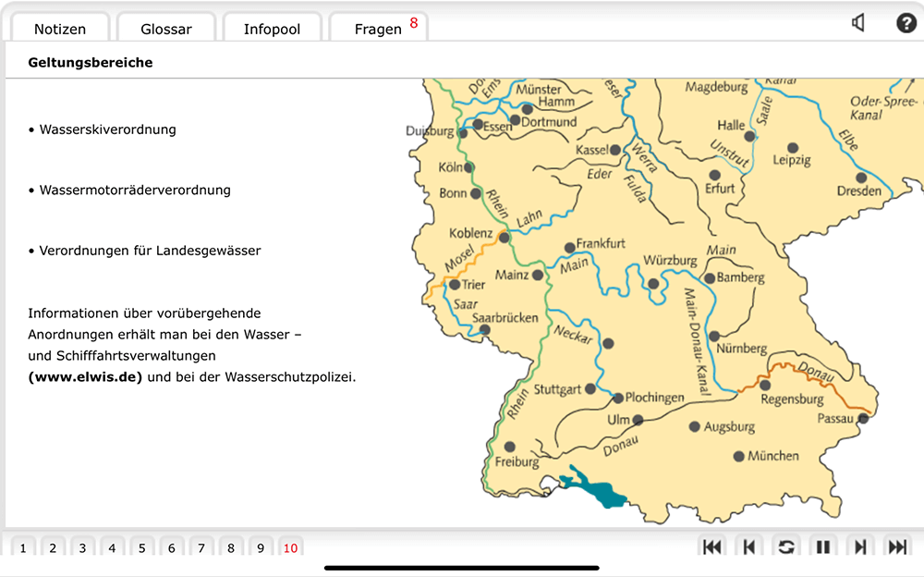924x577 pixels.
Task: Click Frankfurt city marker on map
Action: pyautogui.click(x=569, y=248)
